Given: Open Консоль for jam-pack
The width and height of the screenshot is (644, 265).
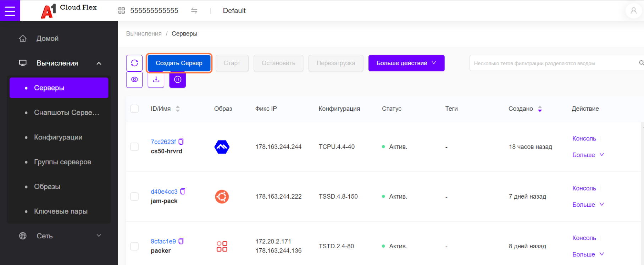Looking at the screenshot, I should [584, 188].
